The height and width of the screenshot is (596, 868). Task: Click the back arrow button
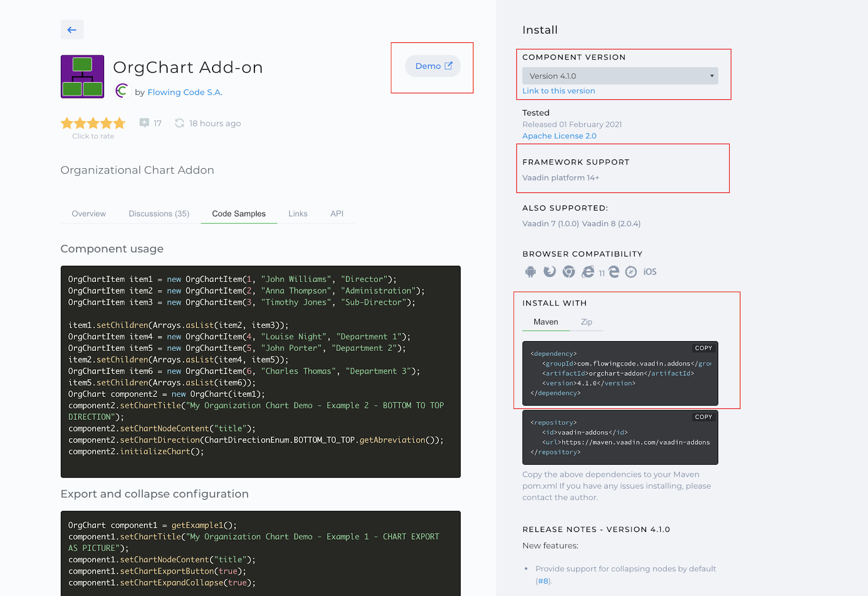pos(72,30)
